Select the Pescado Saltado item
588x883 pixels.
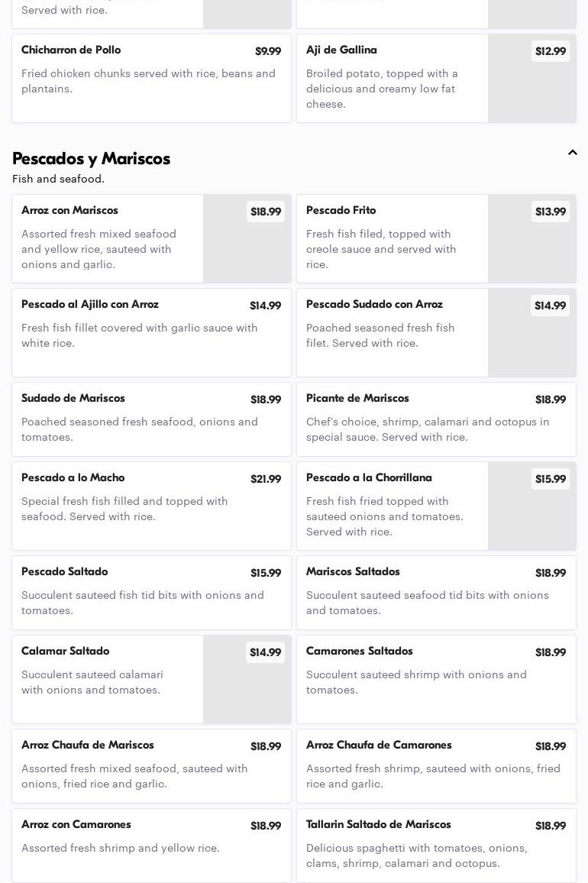[x=151, y=593]
